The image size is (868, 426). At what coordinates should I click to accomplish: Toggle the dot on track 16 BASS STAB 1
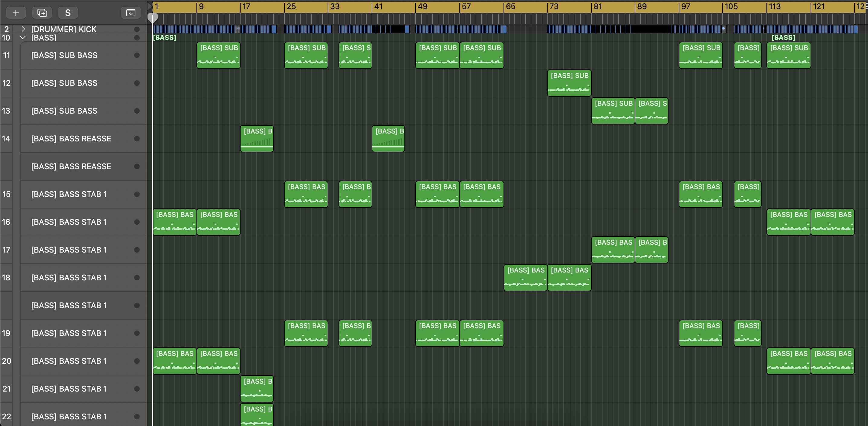pos(137,222)
